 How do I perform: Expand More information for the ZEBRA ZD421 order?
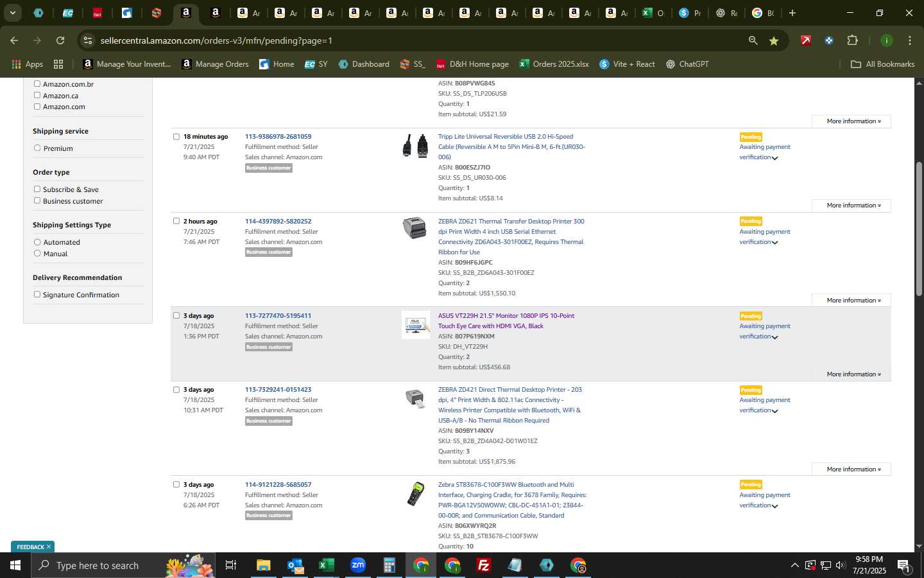[851, 469]
